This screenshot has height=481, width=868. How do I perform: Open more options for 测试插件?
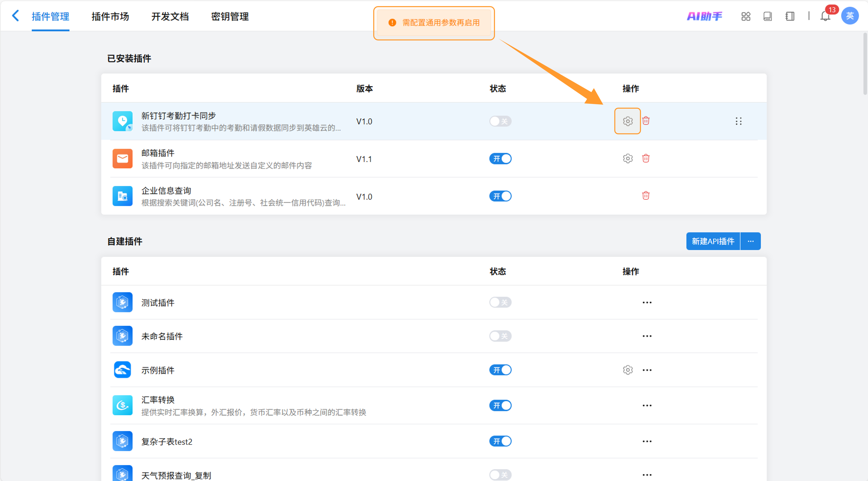pyautogui.click(x=647, y=303)
